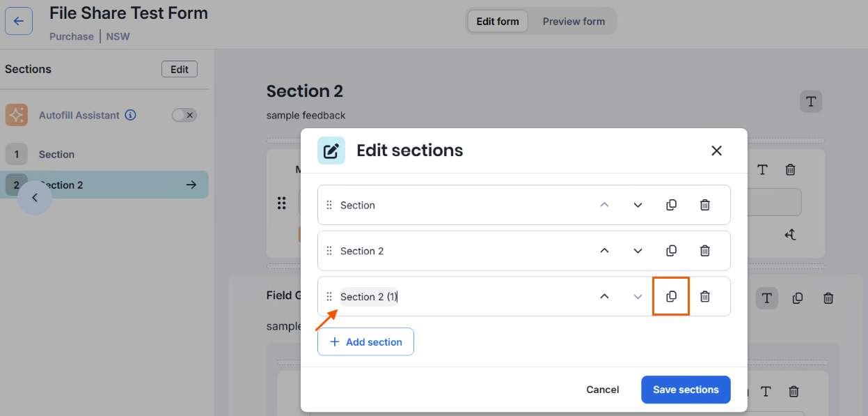Click the drag handle for Section 2 (1)

pos(329,297)
